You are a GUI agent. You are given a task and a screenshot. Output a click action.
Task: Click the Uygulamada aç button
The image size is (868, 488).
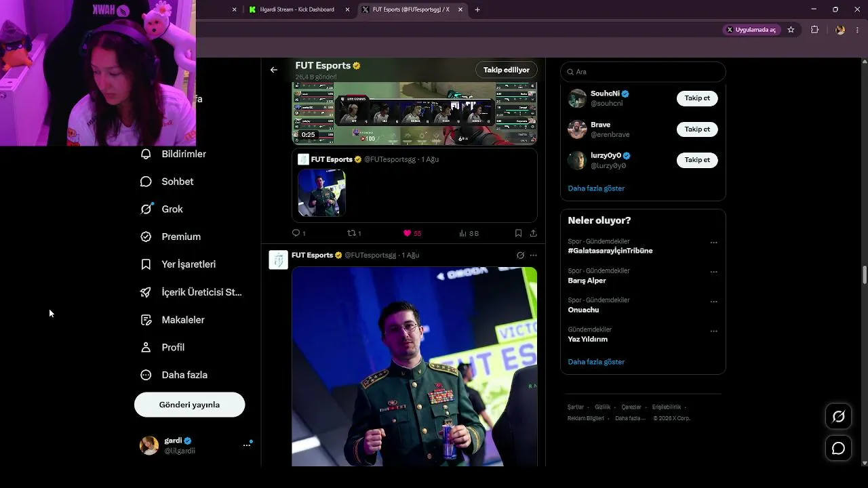[x=752, y=30]
